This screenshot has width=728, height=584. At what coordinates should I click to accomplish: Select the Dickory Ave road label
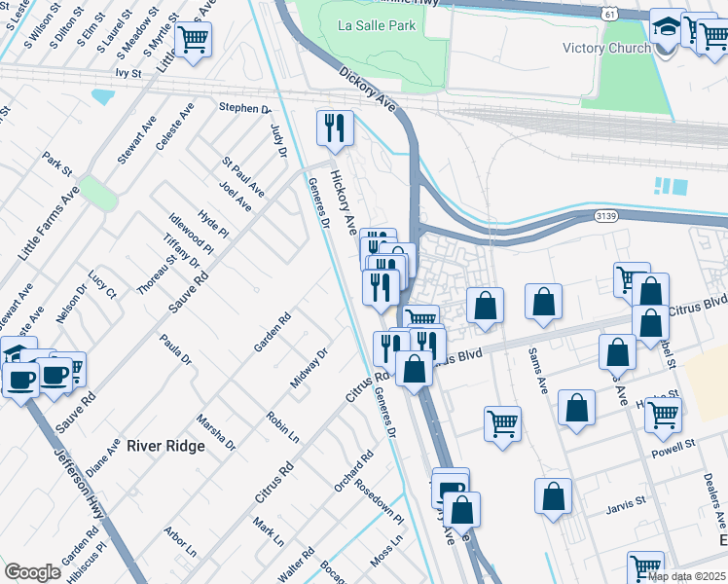pyautogui.click(x=367, y=90)
